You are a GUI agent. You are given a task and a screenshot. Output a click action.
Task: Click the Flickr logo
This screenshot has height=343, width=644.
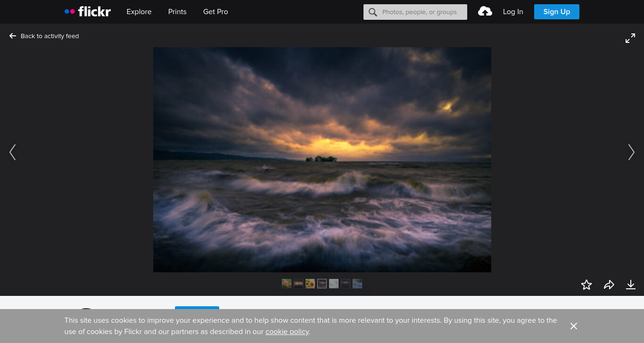click(x=88, y=12)
